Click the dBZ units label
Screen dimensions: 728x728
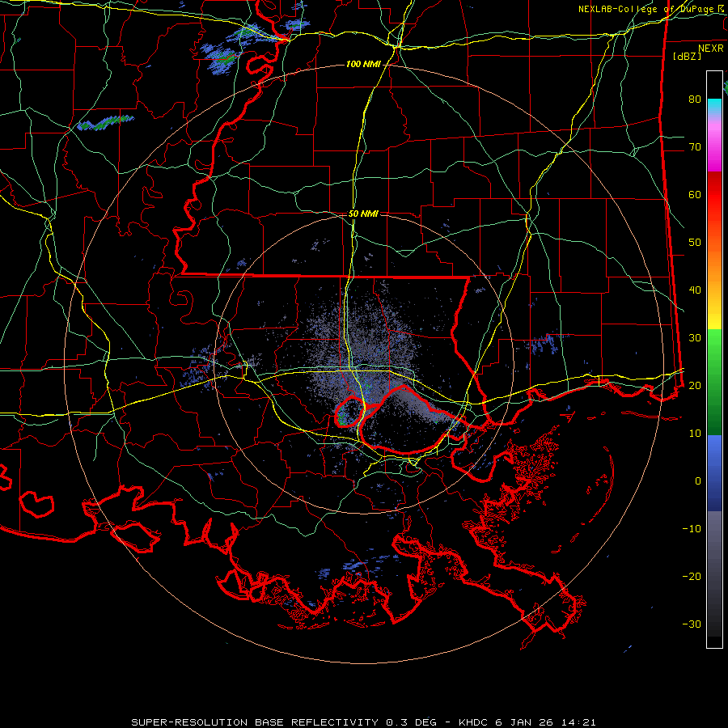(687, 57)
